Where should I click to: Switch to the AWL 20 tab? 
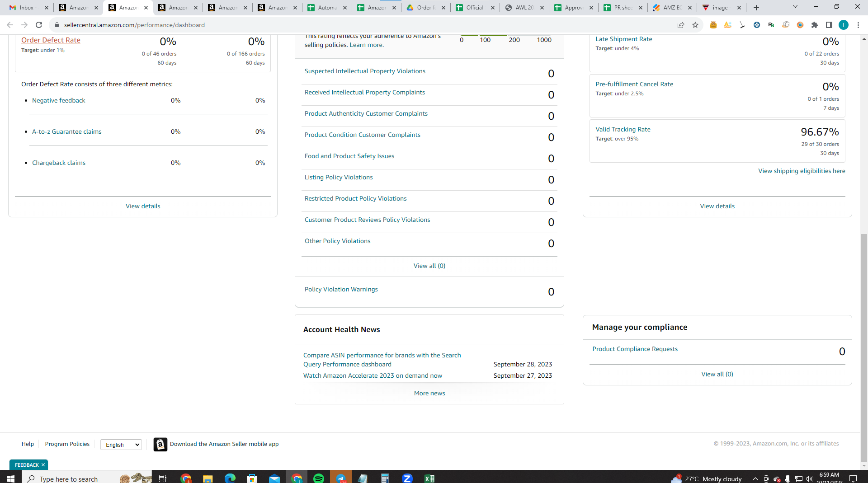pos(524,8)
